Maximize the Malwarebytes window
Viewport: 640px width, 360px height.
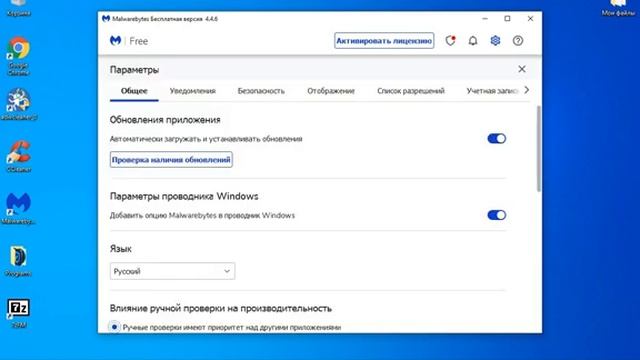pos(507,19)
